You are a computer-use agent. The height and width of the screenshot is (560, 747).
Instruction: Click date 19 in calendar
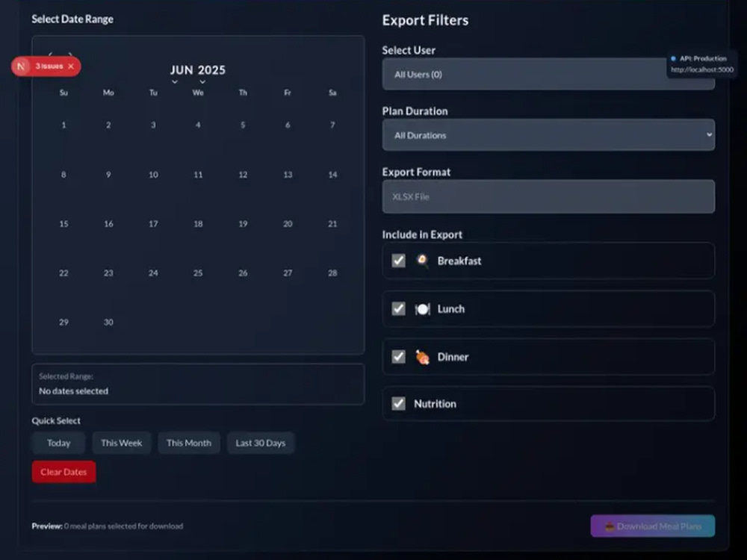tap(243, 224)
